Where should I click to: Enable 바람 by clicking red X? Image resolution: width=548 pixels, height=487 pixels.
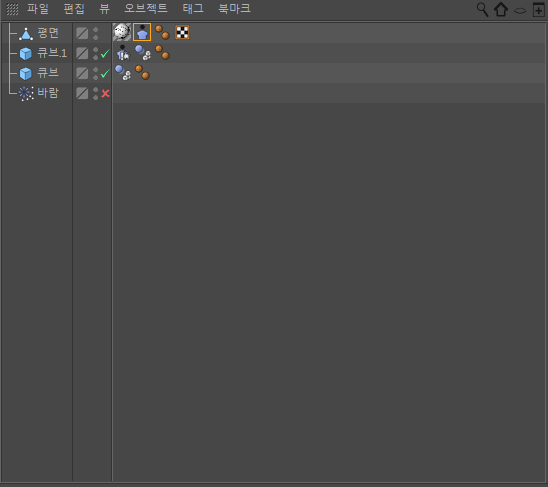click(x=105, y=93)
